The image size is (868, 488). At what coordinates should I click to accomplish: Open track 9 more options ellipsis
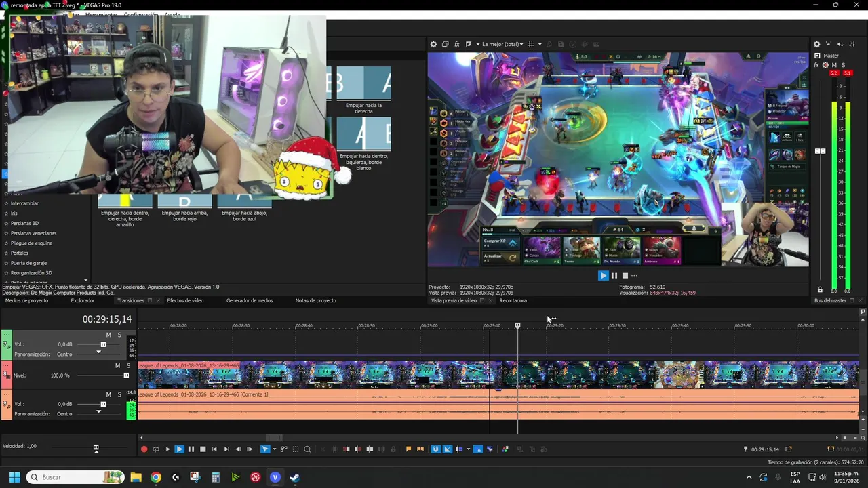[x=6, y=394]
